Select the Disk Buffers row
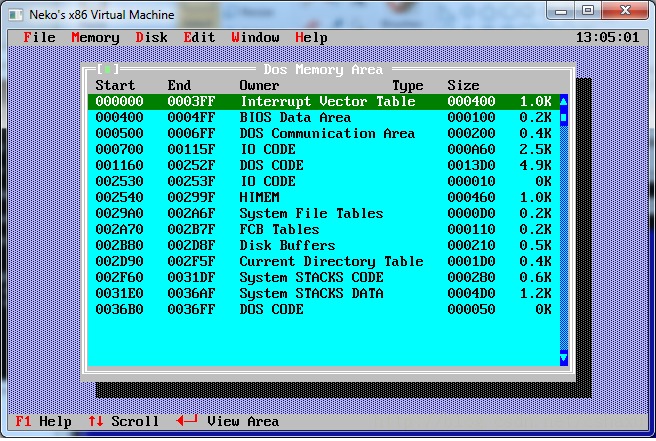Viewport: 656px width, 441px height. [323, 245]
